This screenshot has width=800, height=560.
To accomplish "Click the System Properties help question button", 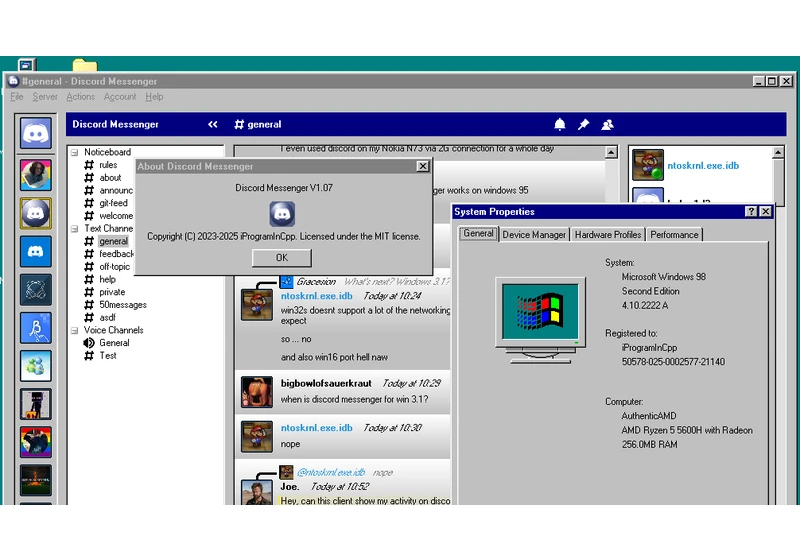I will [751, 212].
